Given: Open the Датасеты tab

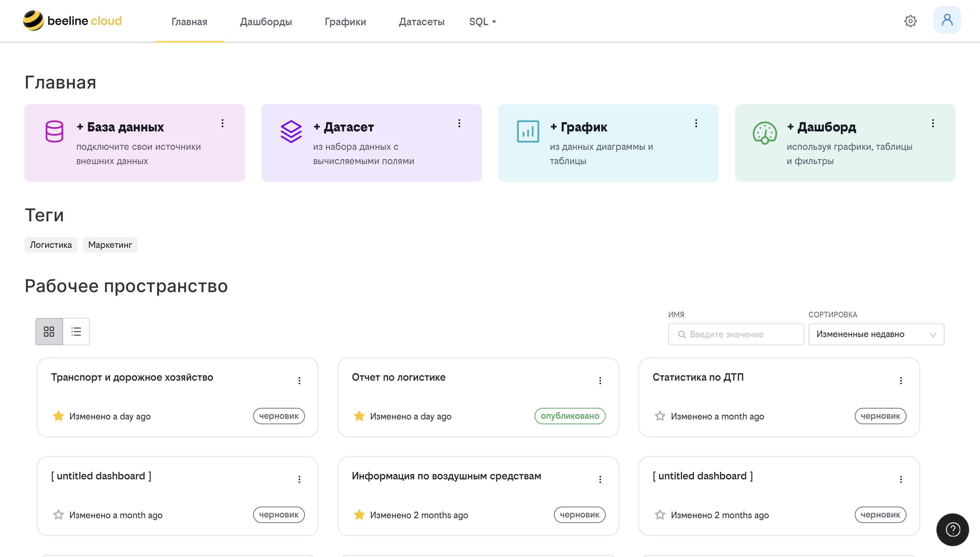Looking at the screenshot, I should [422, 21].
